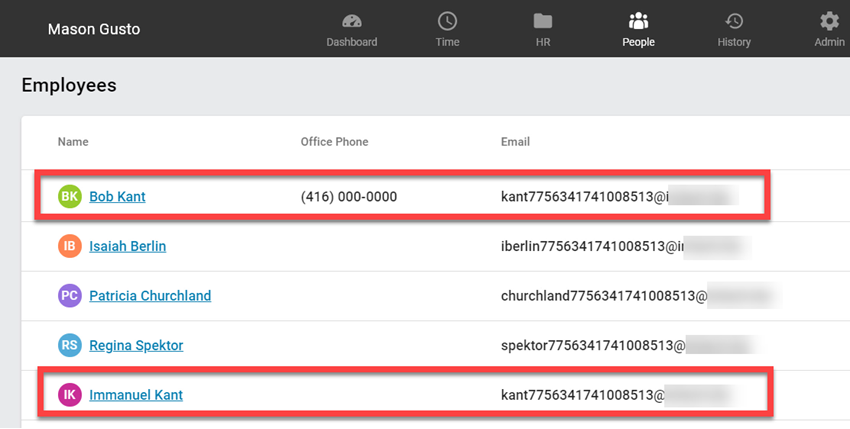The width and height of the screenshot is (850, 429).
Task: Open the HR folder icon
Action: click(543, 22)
